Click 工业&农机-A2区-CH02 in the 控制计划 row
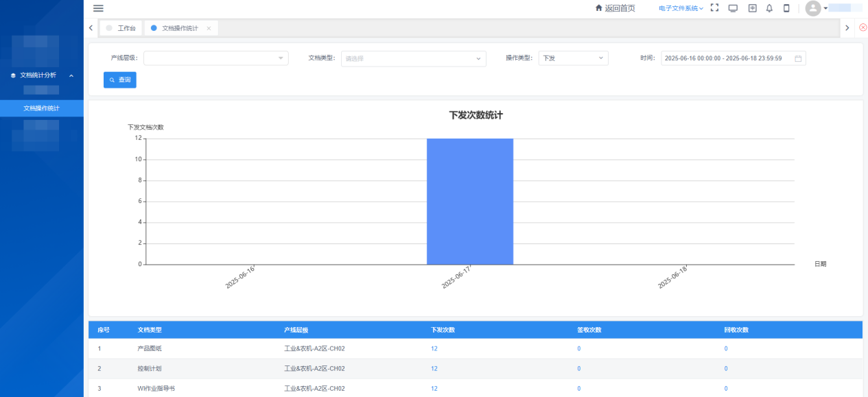 pyautogui.click(x=314, y=369)
